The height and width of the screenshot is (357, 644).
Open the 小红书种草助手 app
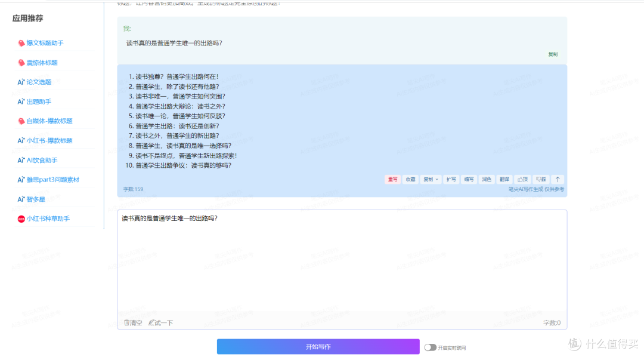(48, 218)
